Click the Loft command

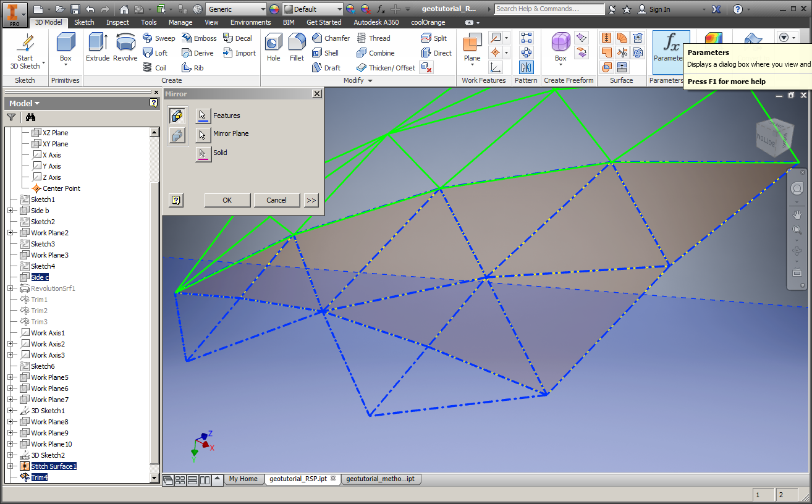click(x=154, y=53)
